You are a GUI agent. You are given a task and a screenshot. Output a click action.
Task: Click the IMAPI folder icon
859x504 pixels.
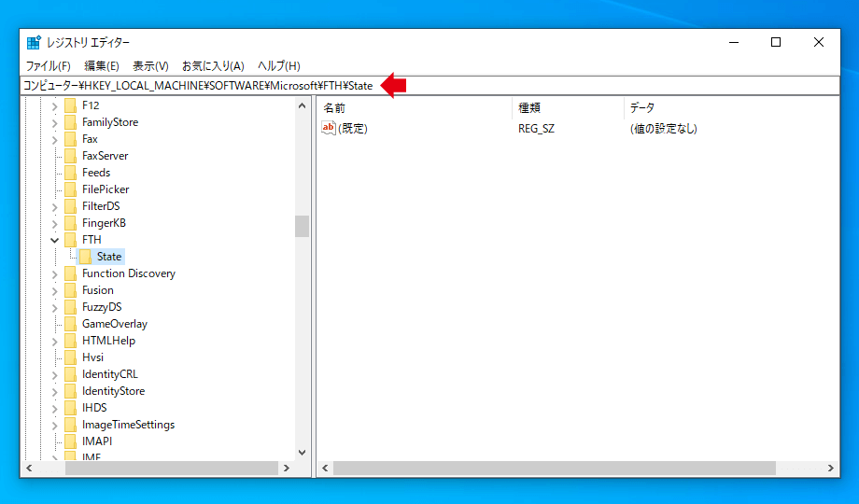70,441
